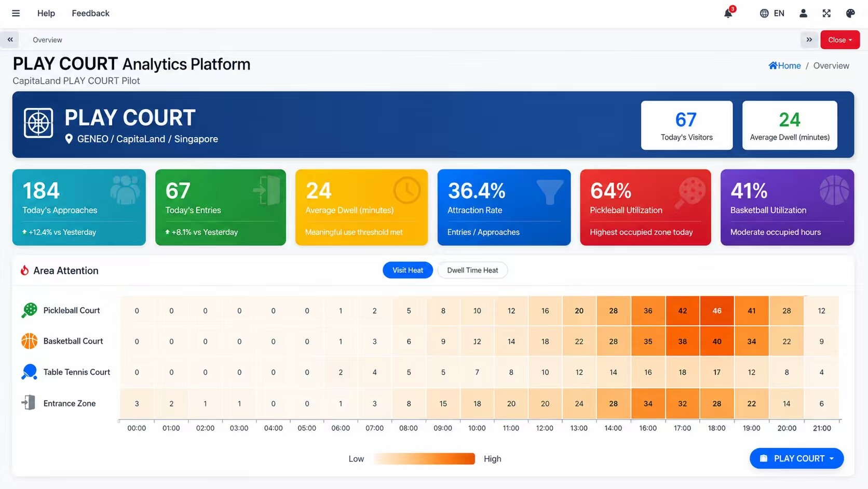Image resolution: width=868 pixels, height=489 pixels.
Task: Click the Table Tennis Court paddle icon
Action: pos(29,372)
